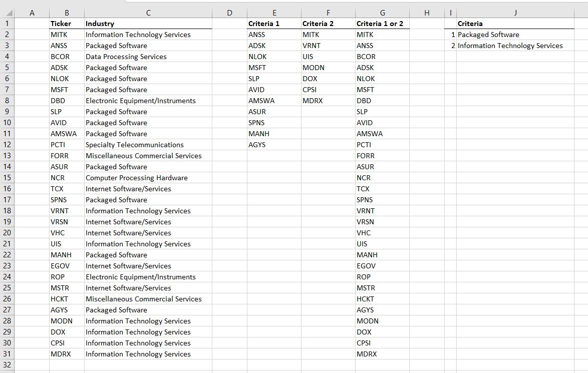Click MANH in the Criteria 1 column
Screen dimensions: 588x373
point(274,134)
